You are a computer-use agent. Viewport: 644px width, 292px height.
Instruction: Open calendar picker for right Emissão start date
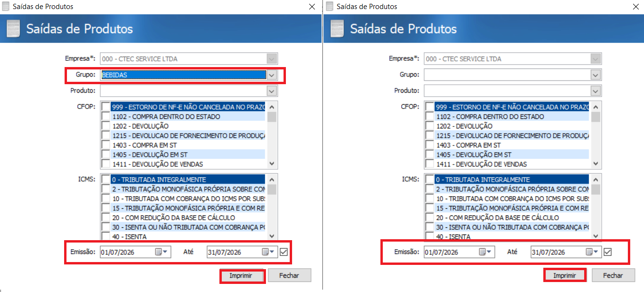pos(486,252)
